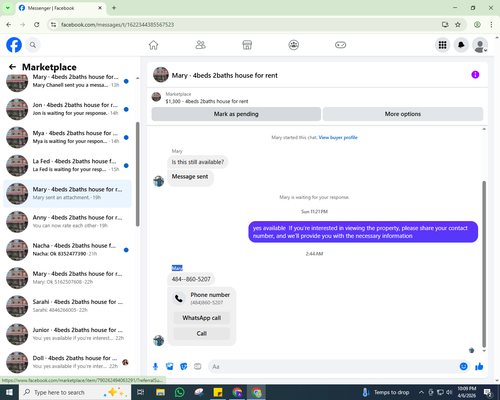The image size is (500, 400).
Task: Open Marketplace icon in top navigation
Action: (x=247, y=45)
